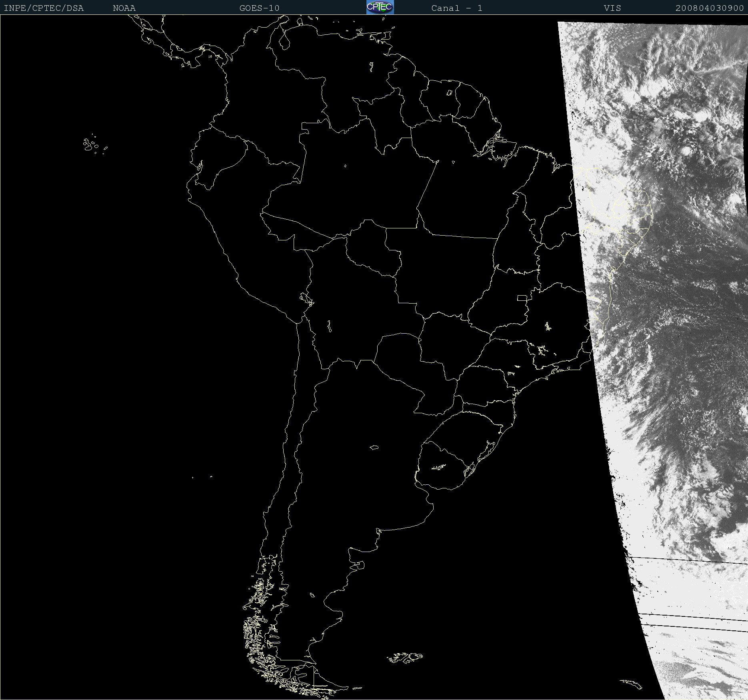Click the VIS label in the header
This screenshot has width=748, height=700.
[x=612, y=8]
